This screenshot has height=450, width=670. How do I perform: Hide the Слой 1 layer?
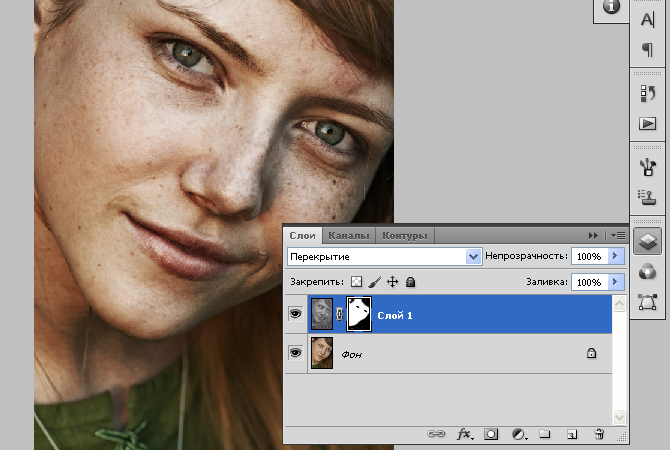click(295, 314)
